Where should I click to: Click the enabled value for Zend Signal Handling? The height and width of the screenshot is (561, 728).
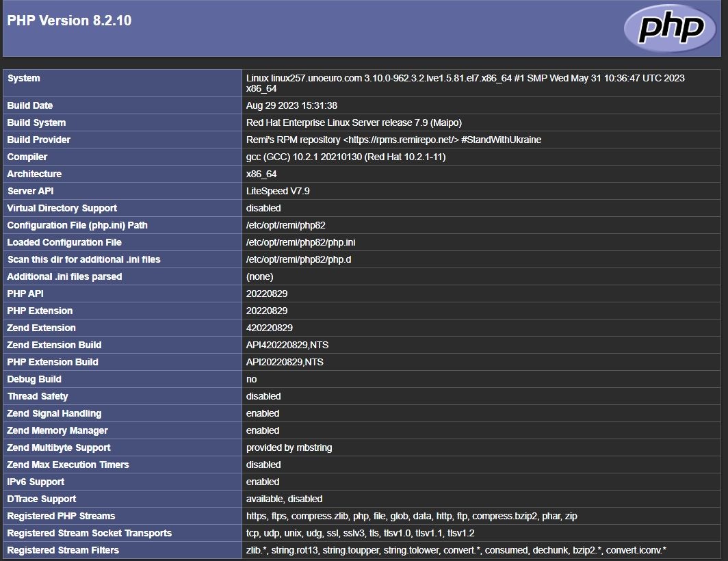point(263,413)
